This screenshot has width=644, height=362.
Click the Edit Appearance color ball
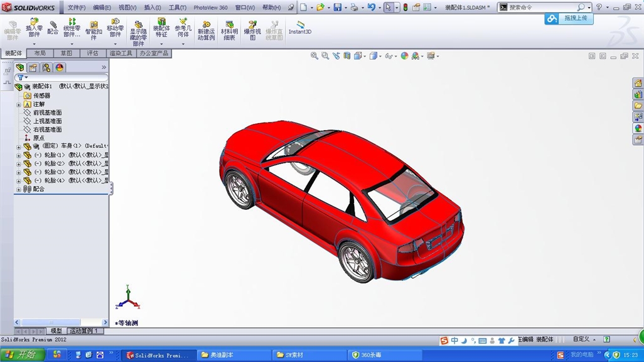pyautogui.click(x=405, y=56)
